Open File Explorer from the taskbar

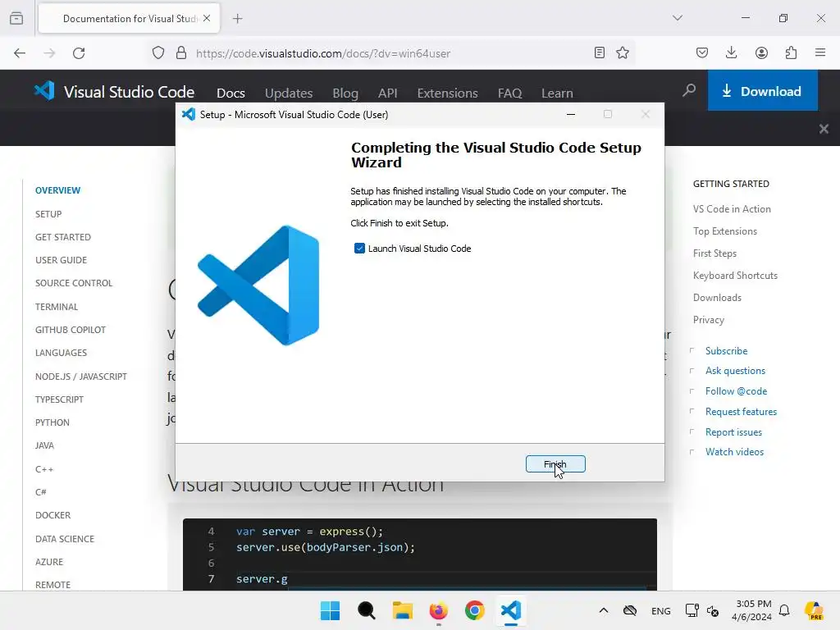pyautogui.click(x=402, y=610)
